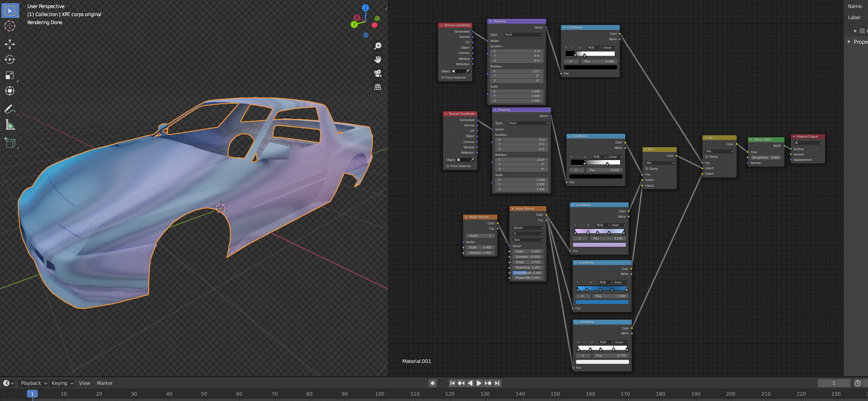Click the red X axis on the navigation gizmo
The image size is (868, 401).
[357, 18]
